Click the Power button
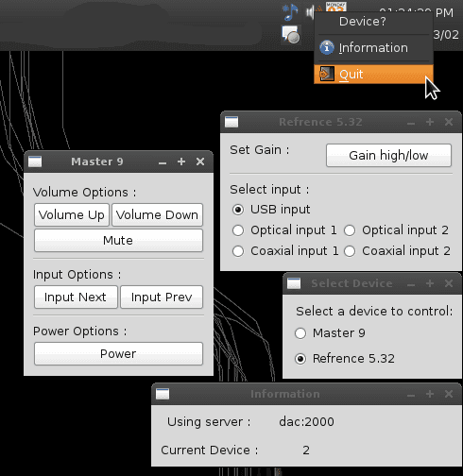463x476 pixels. pyautogui.click(x=118, y=354)
